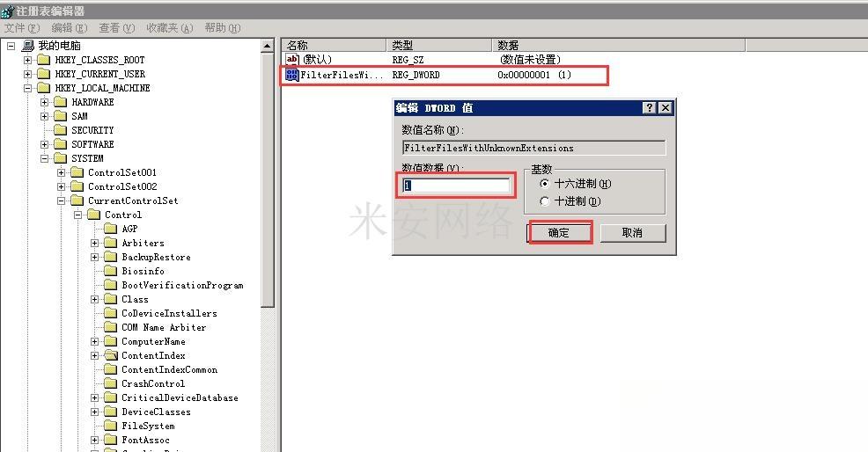Collapse the HKEY_LOCAL_MACHINE tree node

pyautogui.click(x=28, y=88)
